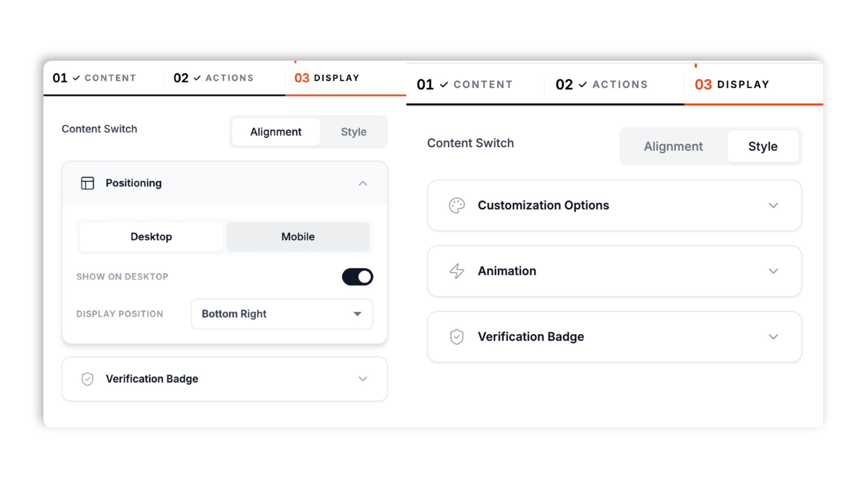868x488 pixels.
Task: Click the Content Switch label in left panel
Action: coord(99,129)
